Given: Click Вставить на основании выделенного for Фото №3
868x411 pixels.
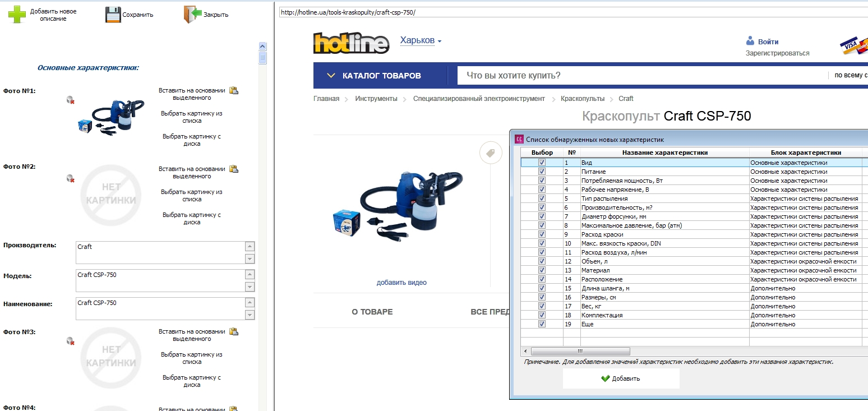Looking at the screenshot, I should (192, 335).
